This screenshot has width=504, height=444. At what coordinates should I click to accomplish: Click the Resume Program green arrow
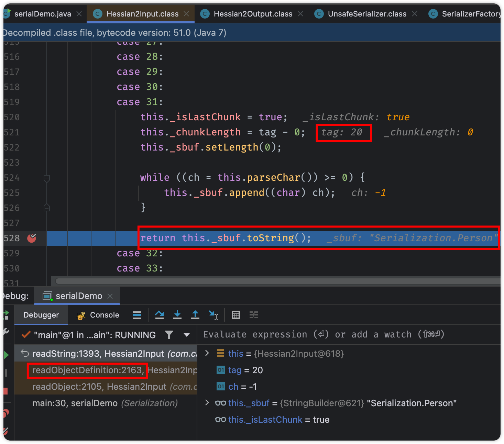click(6, 355)
